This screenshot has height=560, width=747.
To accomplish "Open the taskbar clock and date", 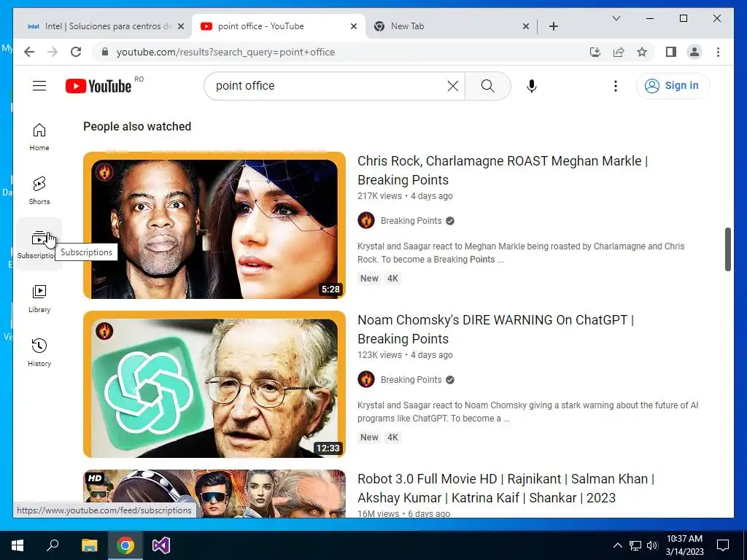I will (x=684, y=545).
